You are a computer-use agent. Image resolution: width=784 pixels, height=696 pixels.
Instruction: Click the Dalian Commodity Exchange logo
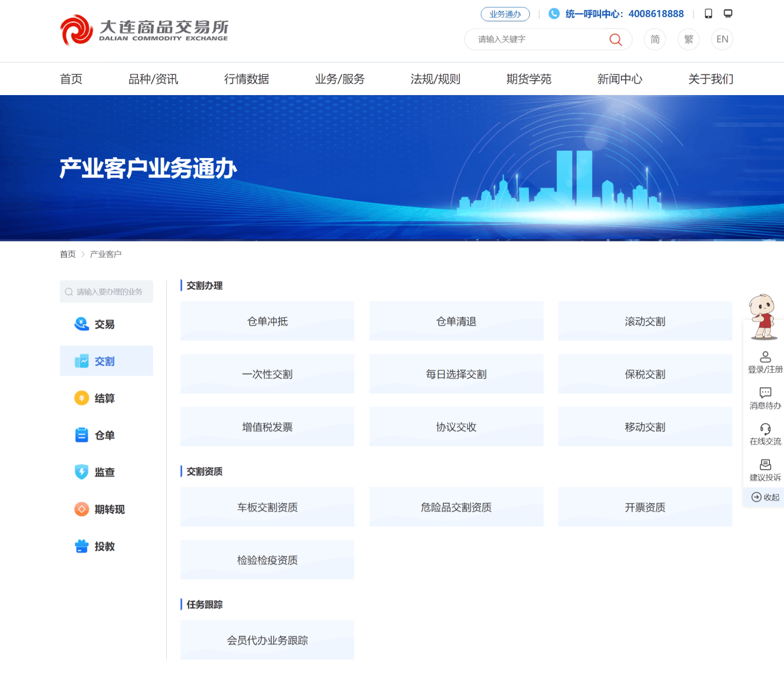144,30
